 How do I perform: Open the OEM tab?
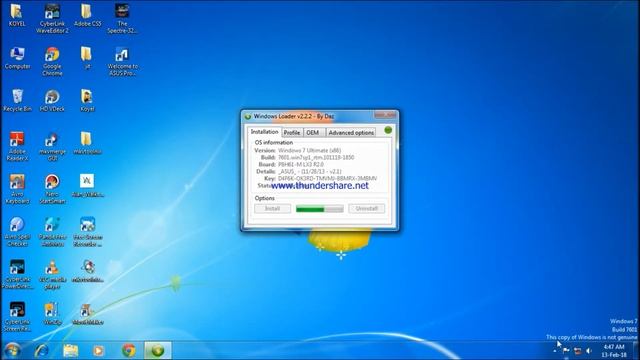[x=313, y=133]
